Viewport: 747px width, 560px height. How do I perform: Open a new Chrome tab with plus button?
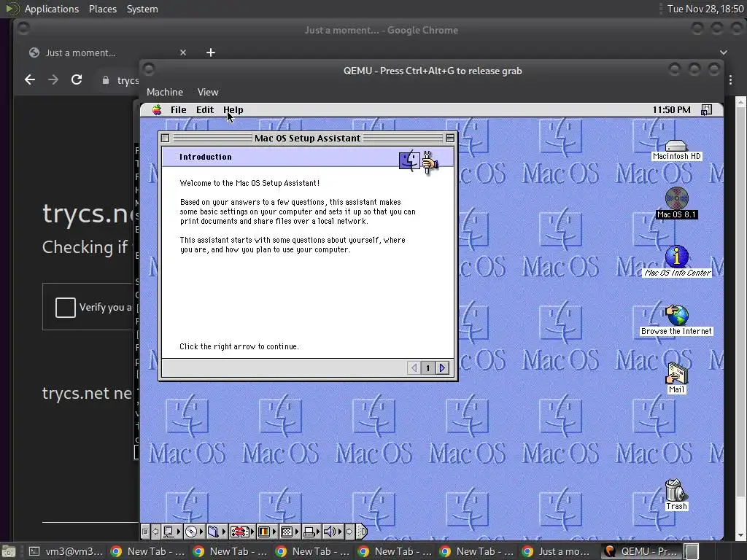click(x=211, y=52)
